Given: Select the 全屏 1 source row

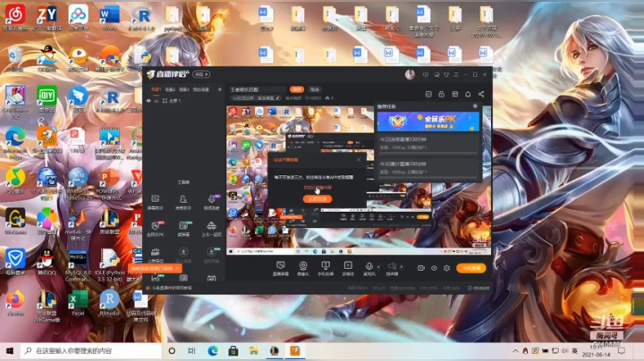Looking at the screenshot, I should [x=183, y=100].
